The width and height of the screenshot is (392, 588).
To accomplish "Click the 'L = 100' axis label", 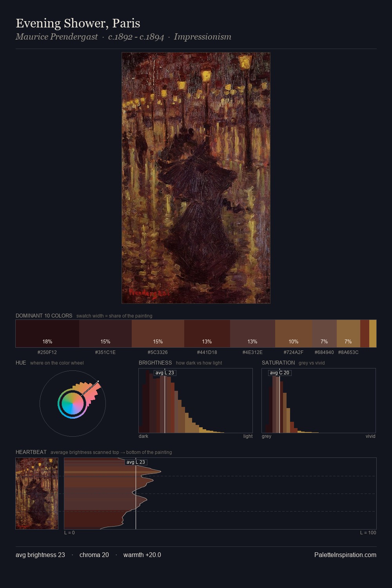I will coord(368,532).
